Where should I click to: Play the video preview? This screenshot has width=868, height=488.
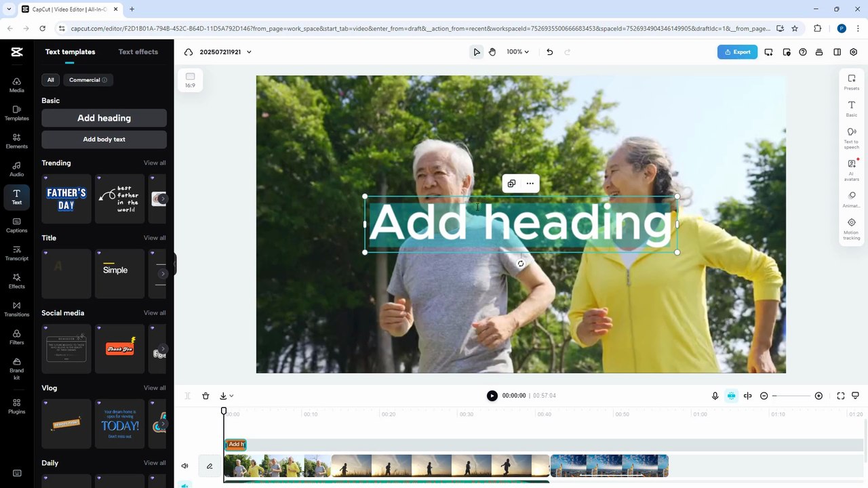coord(492,396)
